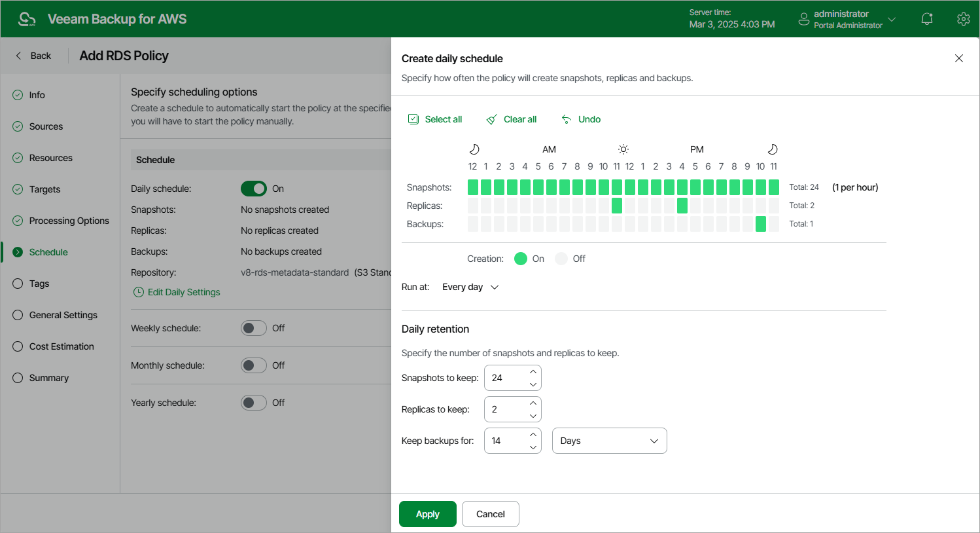Open the settings gear menu

963,18
